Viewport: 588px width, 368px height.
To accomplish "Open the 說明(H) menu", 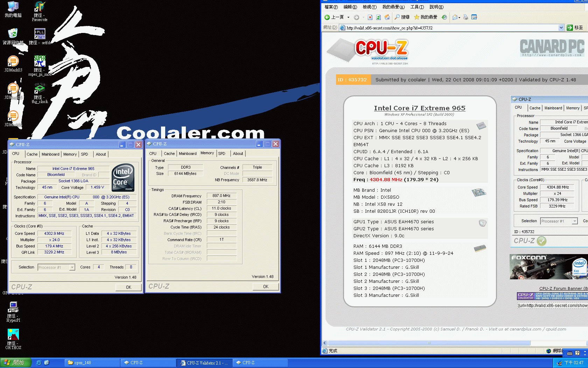I will [x=436, y=7].
